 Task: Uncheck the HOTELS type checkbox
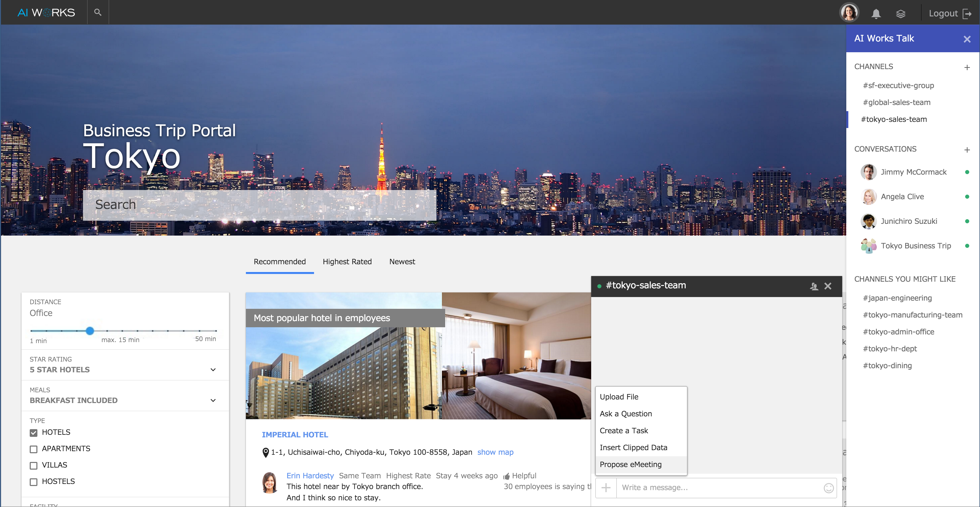pyautogui.click(x=34, y=433)
